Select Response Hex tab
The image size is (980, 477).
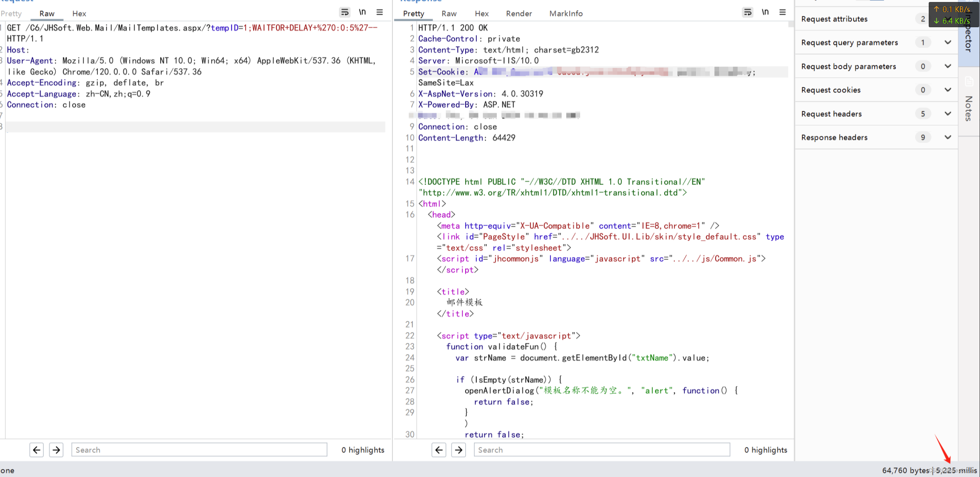click(x=482, y=14)
